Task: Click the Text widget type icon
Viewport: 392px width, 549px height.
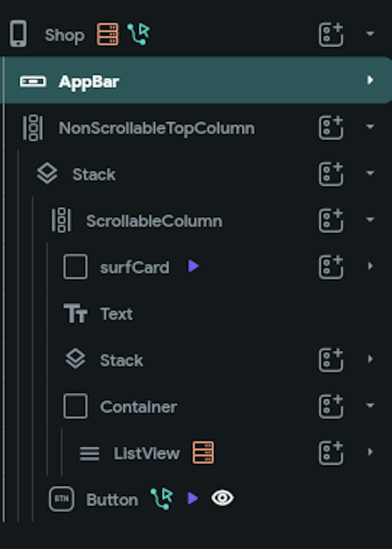Action: click(76, 313)
